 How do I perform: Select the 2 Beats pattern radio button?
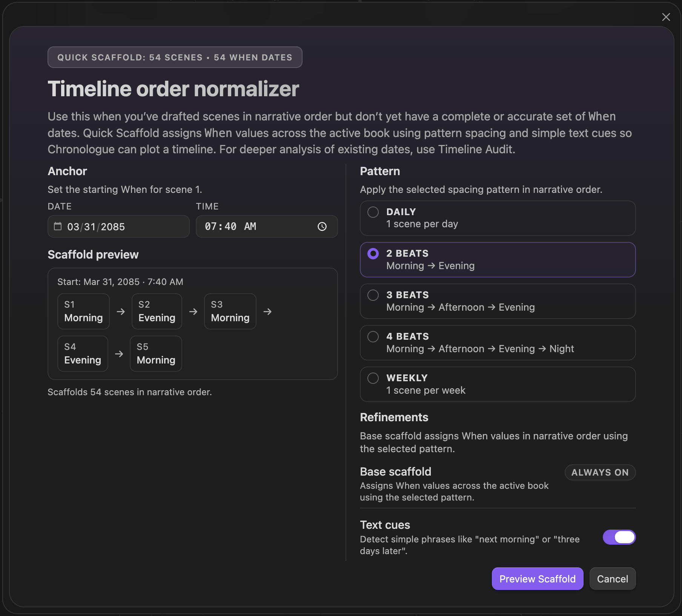point(373,254)
